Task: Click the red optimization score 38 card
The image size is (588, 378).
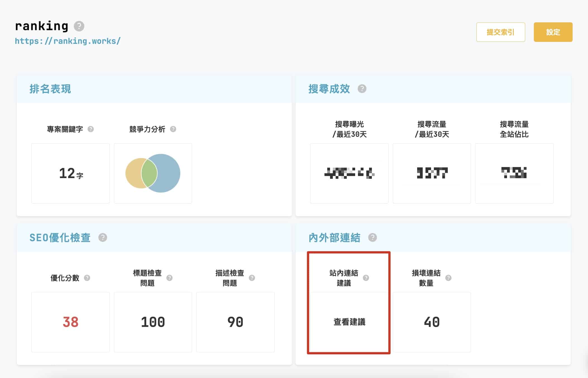Action: pyautogui.click(x=70, y=322)
